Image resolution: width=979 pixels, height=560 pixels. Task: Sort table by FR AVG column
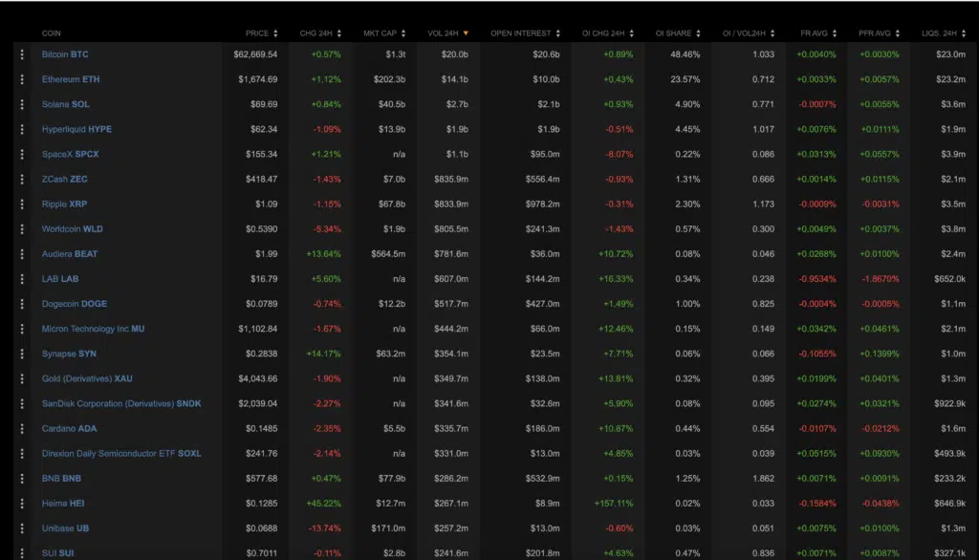pyautogui.click(x=818, y=33)
